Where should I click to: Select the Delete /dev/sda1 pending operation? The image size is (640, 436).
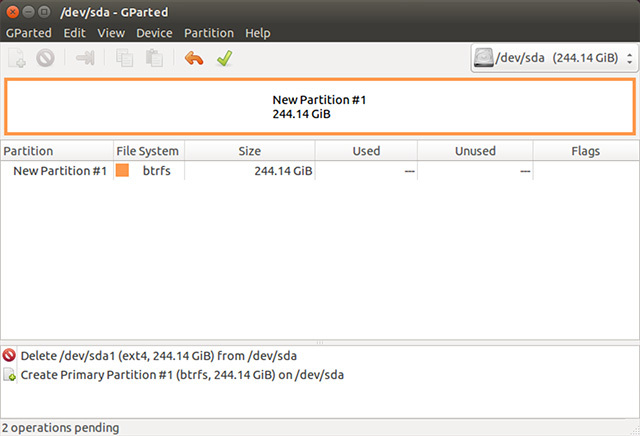(158, 356)
